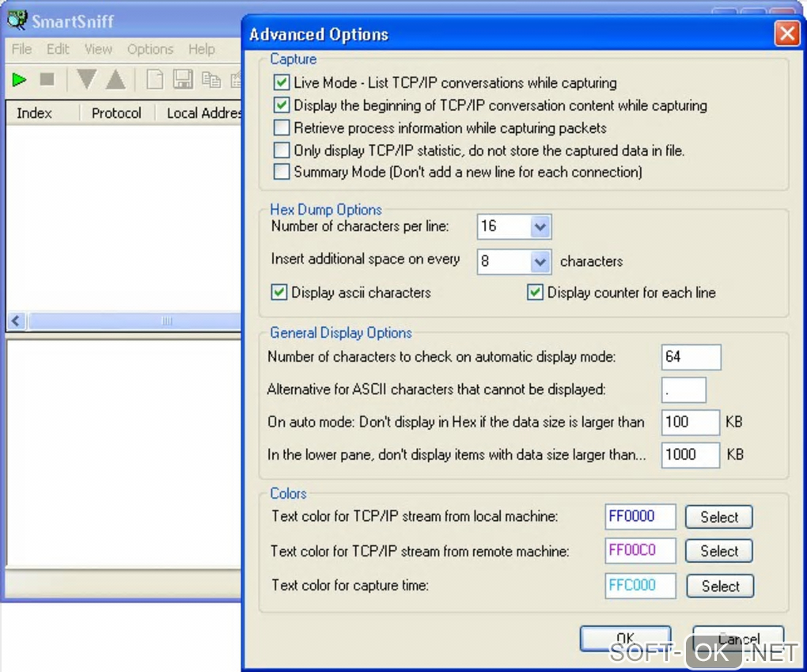Toggle Display ascii characters checkbox

coord(279,293)
